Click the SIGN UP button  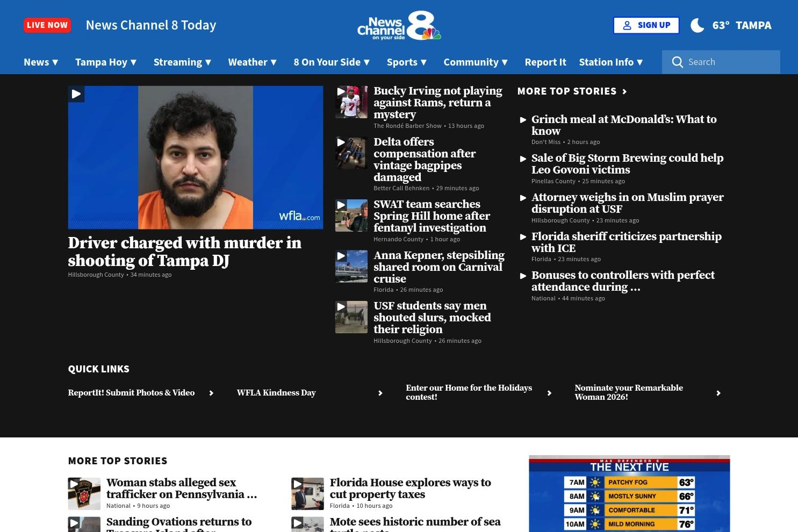[646, 25]
